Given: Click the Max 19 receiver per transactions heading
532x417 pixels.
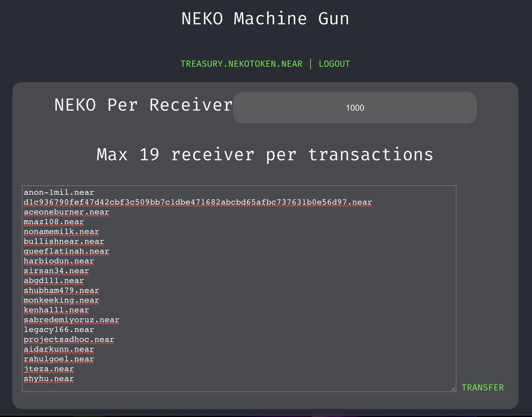Looking at the screenshot, I should coord(265,154).
